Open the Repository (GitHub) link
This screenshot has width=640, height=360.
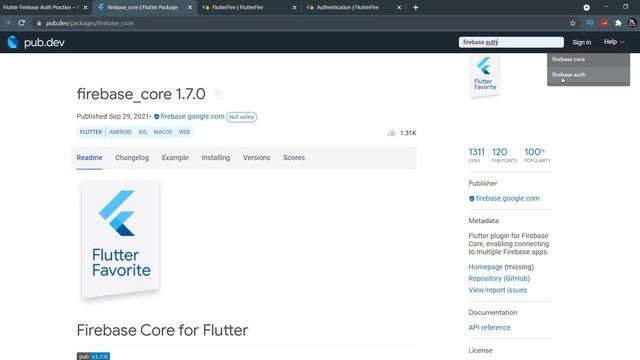coord(499,278)
